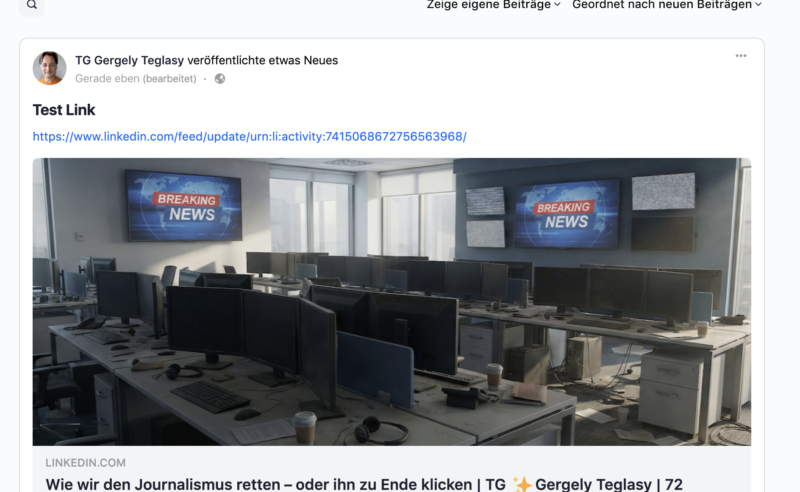This screenshot has width=800, height=492.
Task: Click the left 'Breaking News' screen in preview
Action: 183,206
